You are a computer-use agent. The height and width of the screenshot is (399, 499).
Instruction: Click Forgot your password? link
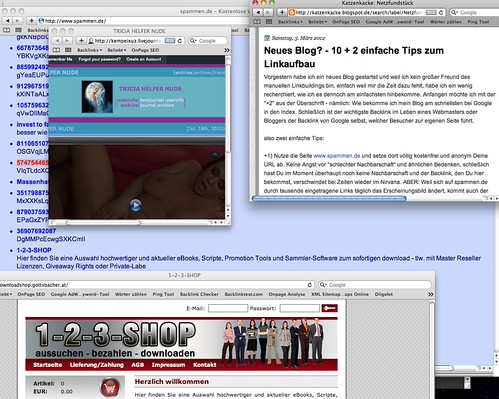point(100,59)
